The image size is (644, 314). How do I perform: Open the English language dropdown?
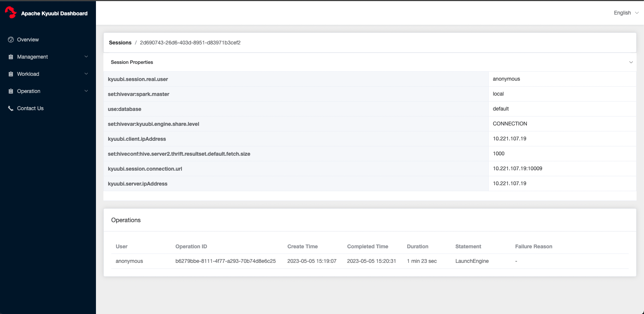click(x=626, y=13)
